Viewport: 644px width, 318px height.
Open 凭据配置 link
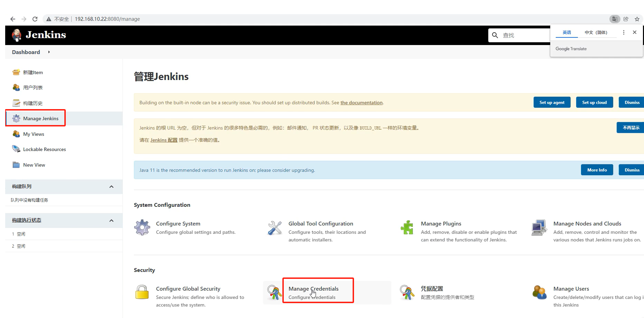(432, 289)
